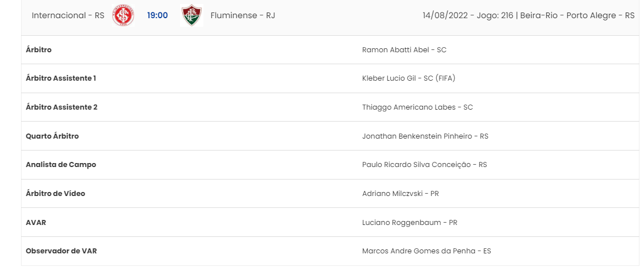The height and width of the screenshot is (271, 644).
Task: Click the Fluminense club crest icon
Action: (x=192, y=15)
